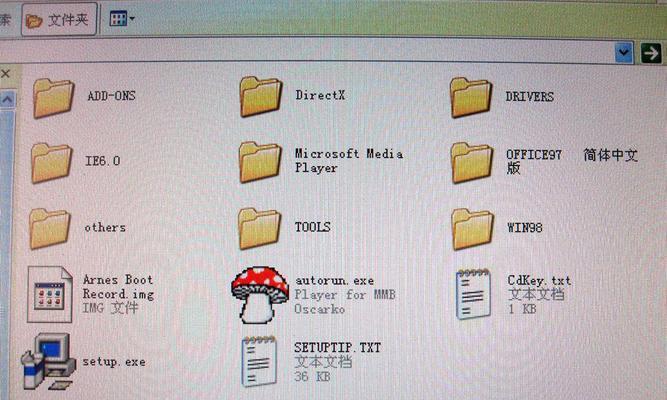Select the OFFICE97 简体中文版 folder icon
This screenshot has width=667, height=400.
(472, 163)
